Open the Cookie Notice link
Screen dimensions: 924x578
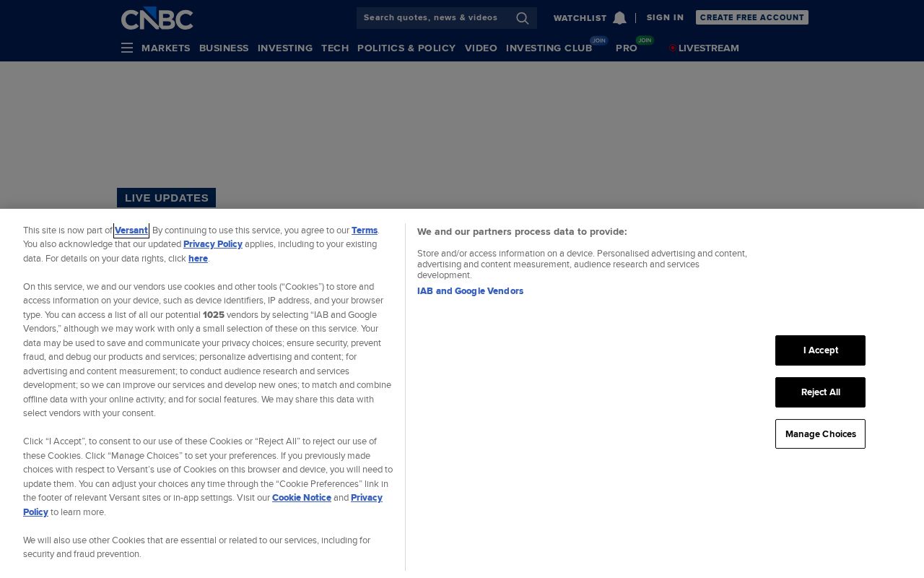pyautogui.click(x=302, y=498)
